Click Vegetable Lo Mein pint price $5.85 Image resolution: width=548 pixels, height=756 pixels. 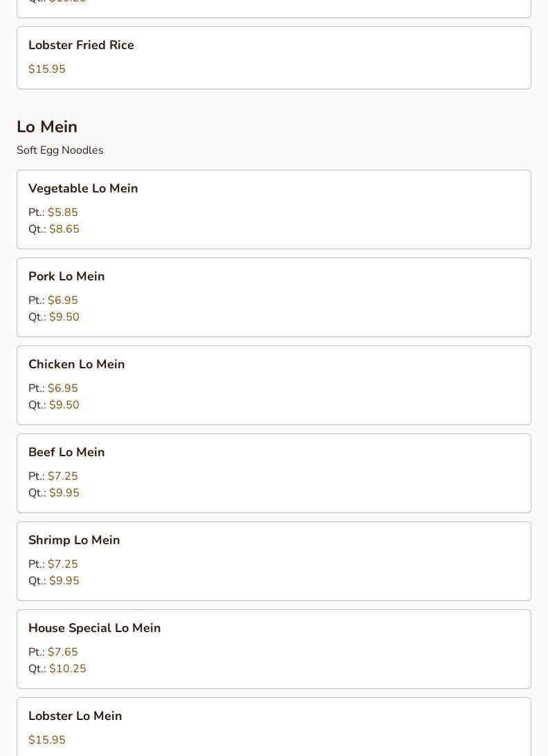(x=62, y=213)
